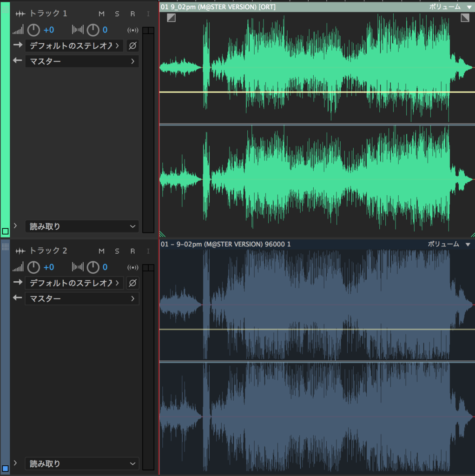Click the Track 1 stereo balance icon
Screen dimensions: 475x476
[78, 30]
